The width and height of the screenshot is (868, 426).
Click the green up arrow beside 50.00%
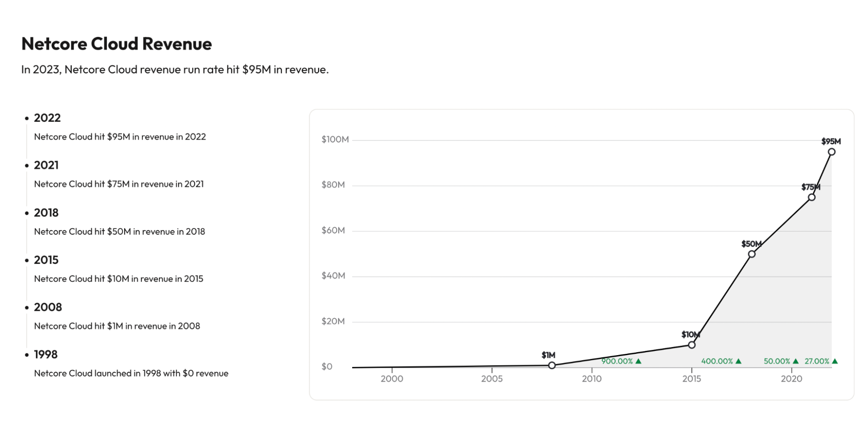pyautogui.click(x=795, y=361)
